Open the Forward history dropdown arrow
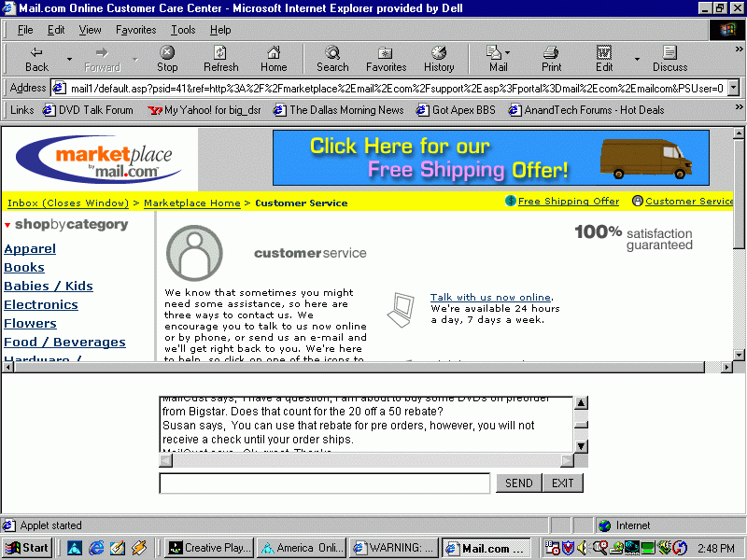 135,59
